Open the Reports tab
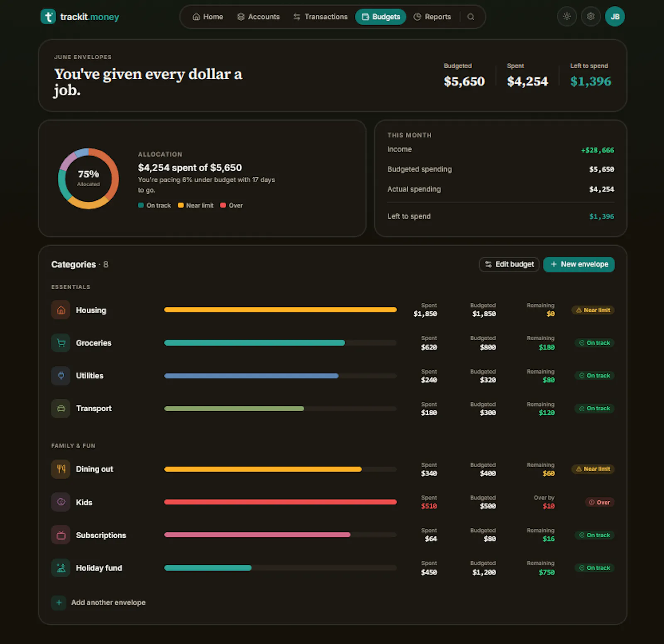 (432, 17)
